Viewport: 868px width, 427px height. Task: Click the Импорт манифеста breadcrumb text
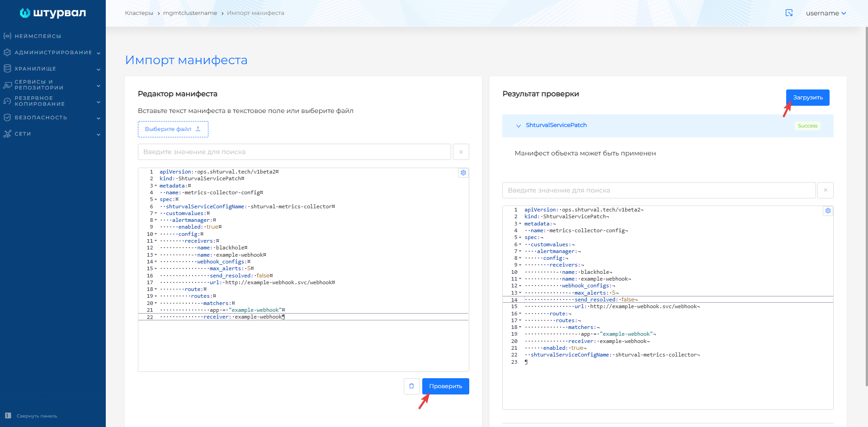255,13
